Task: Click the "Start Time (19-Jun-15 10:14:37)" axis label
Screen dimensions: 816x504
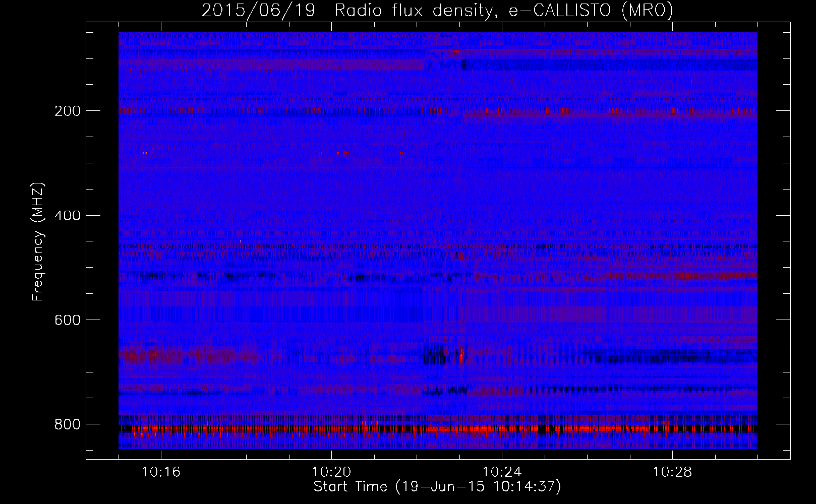Action: pos(437,487)
